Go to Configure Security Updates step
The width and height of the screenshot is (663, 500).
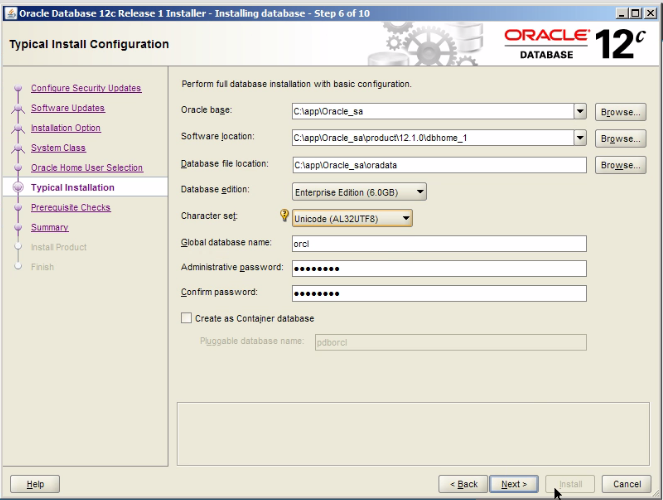[86, 88]
